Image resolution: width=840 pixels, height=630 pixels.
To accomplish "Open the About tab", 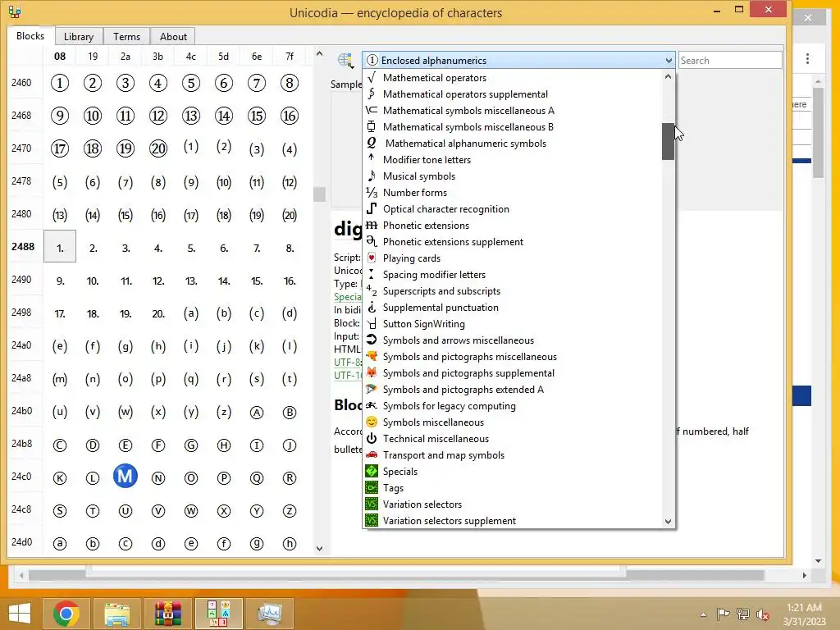I will click(x=174, y=36).
